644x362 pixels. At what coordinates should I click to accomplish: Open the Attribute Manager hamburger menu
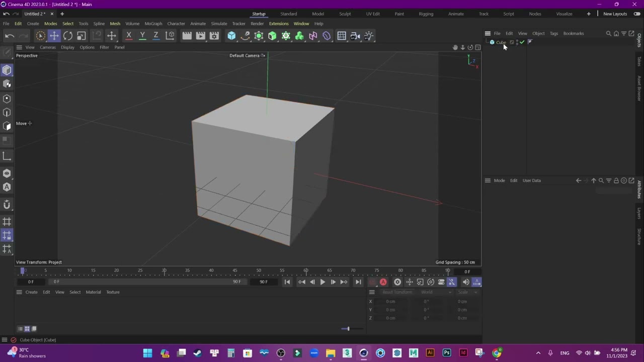(488, 180)
